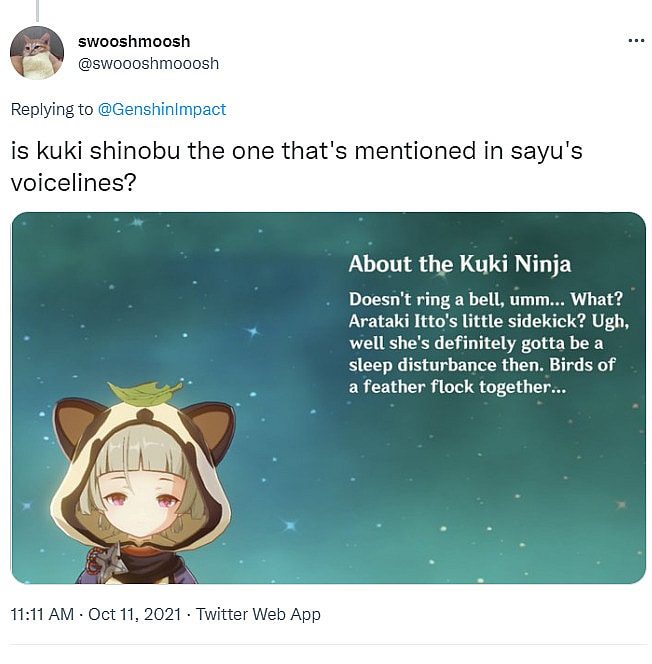Open the attached Sayu voiceline image
Image resolution: width=652 pixels, height=664 pixels.
329,398
